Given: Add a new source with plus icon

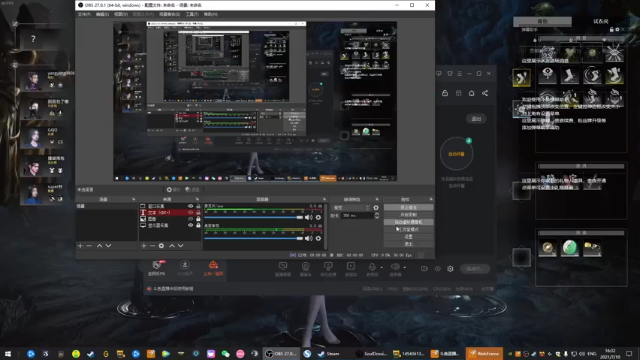Looking at the screenshot, I should pos(144,246).
